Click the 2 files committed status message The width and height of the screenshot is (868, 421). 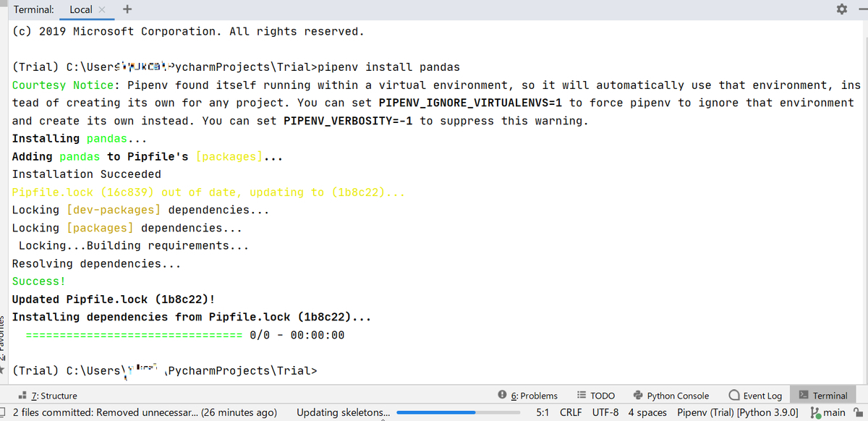pyautogui.click(x=145, y=412)
